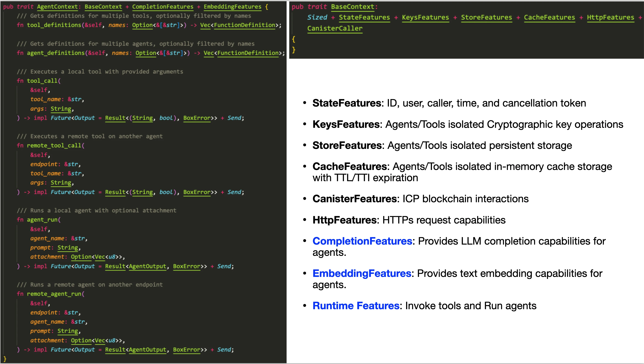Click BoxError in remote_tool_call return type
The image size is (644, 364).
[x=197, y=192]
